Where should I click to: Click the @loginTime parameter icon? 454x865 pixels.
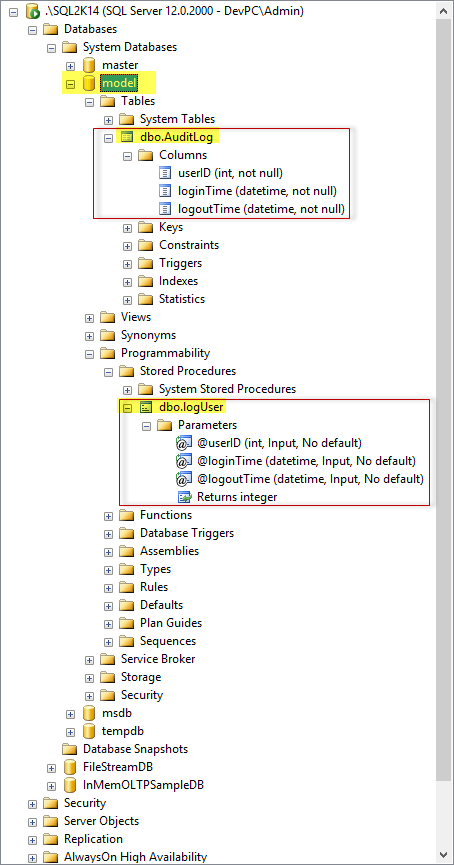[184, 461]
